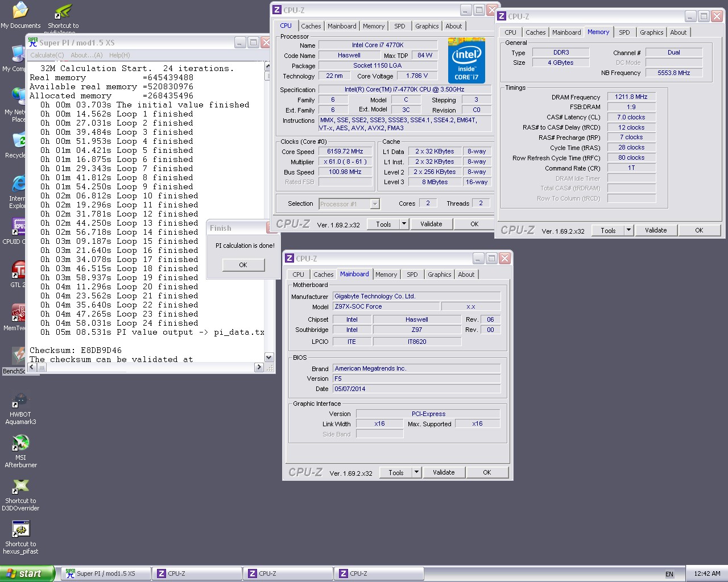This screenshot has height=582, width=728.
Task: Click Validate in CPU-Z Mainboard window
Action: (444, 472)
